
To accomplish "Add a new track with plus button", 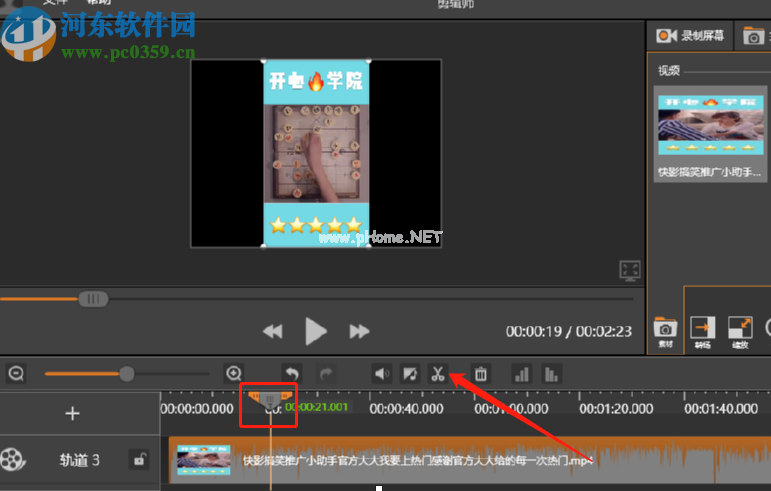I will pyautogui.click(x=72, y=413).
